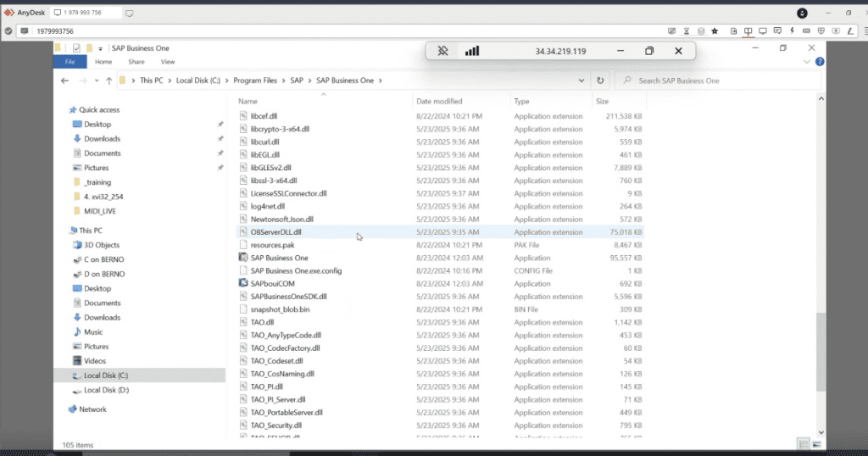Select C on BERNO network drive
Image resolution: width=868 pixels, height=456 pixels.
tap(103, 259)
